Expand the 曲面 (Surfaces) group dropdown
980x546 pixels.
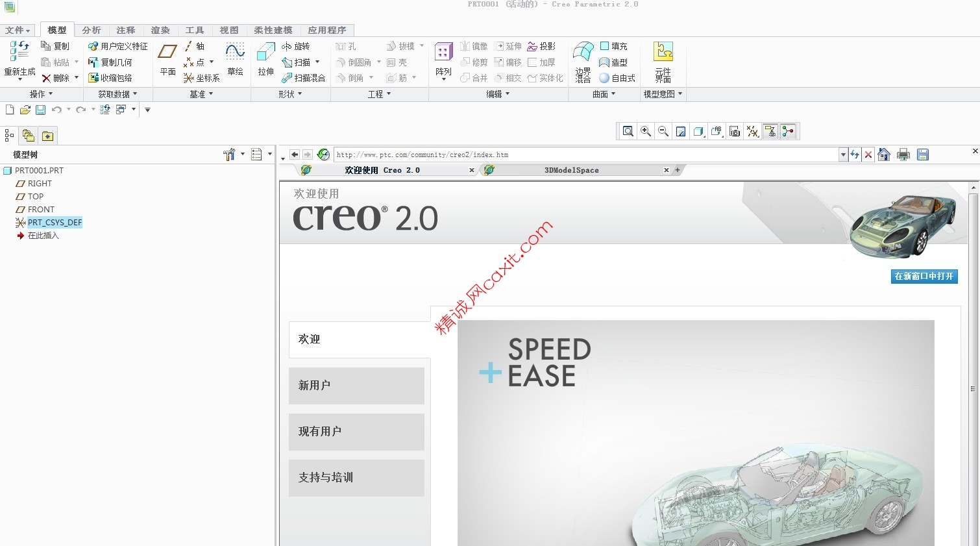pyautogui.click(x=604, y=94)
